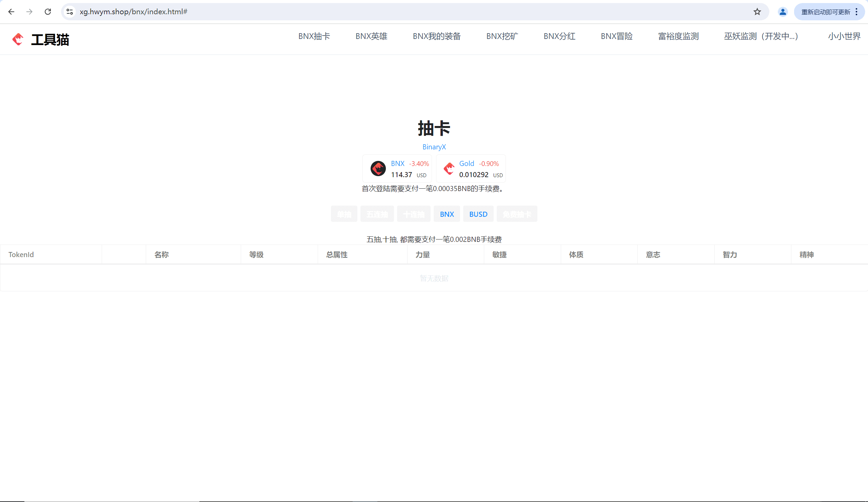Open the Gold price link
This screenshot has height=502, width=868.
pos(466,163)
